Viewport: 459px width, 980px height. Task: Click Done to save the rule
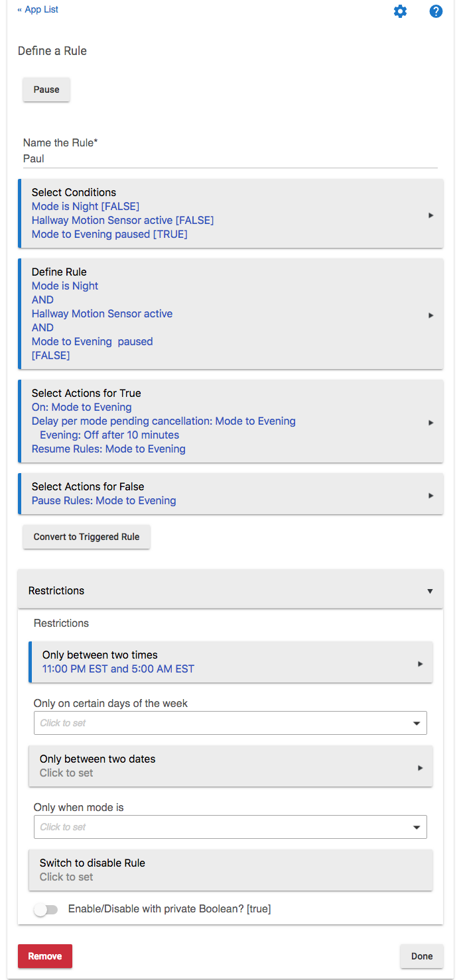point(422,956)
